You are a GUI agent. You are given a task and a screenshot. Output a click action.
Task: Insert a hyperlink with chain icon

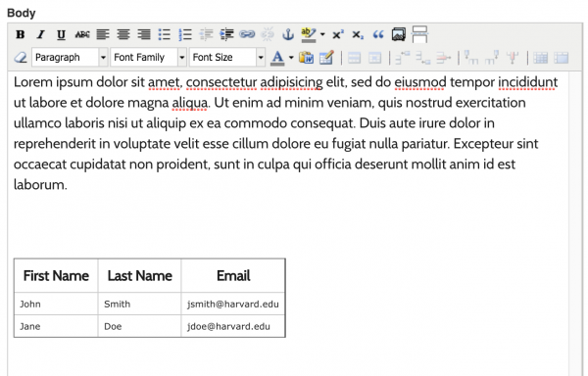[x=247, y=34]
